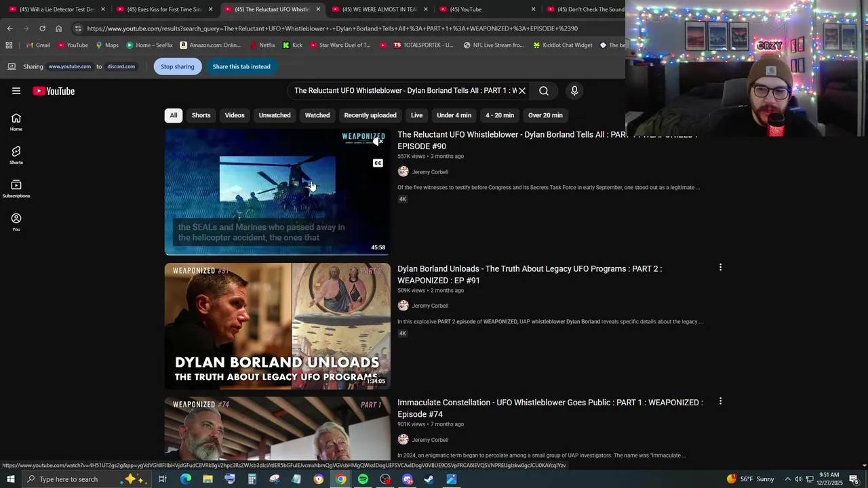Click Stop sharing button

click(x=177, y=66)
